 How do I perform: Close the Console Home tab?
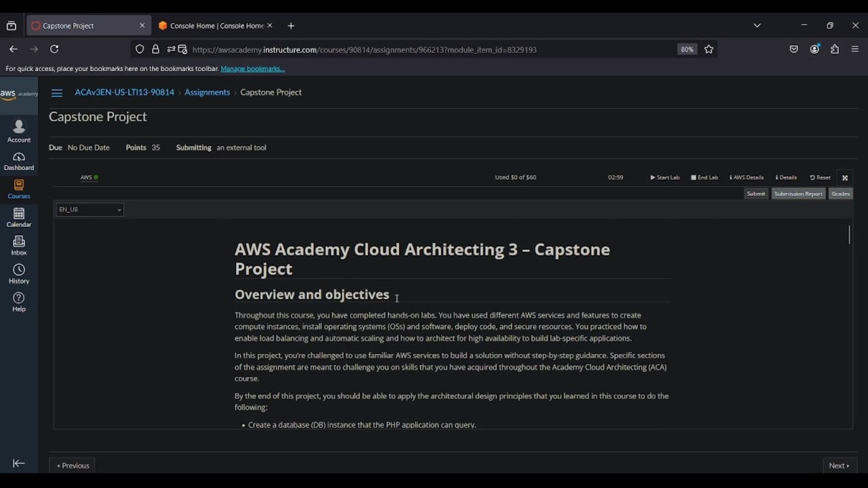(269, 25)
